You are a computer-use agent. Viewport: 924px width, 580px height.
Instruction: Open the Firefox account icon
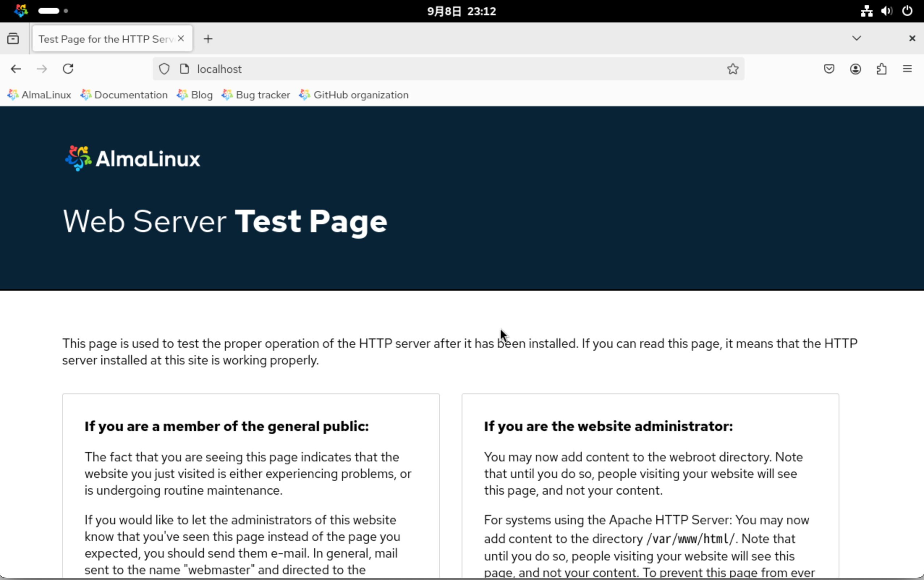point(855,69)
